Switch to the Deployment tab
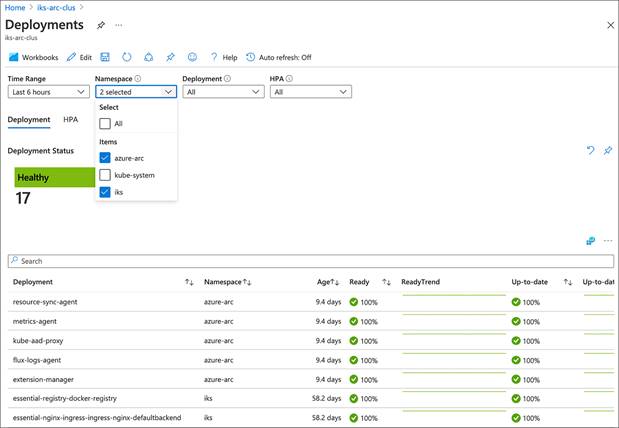Viewport: 619px width, 428px height. pos(29,120)
